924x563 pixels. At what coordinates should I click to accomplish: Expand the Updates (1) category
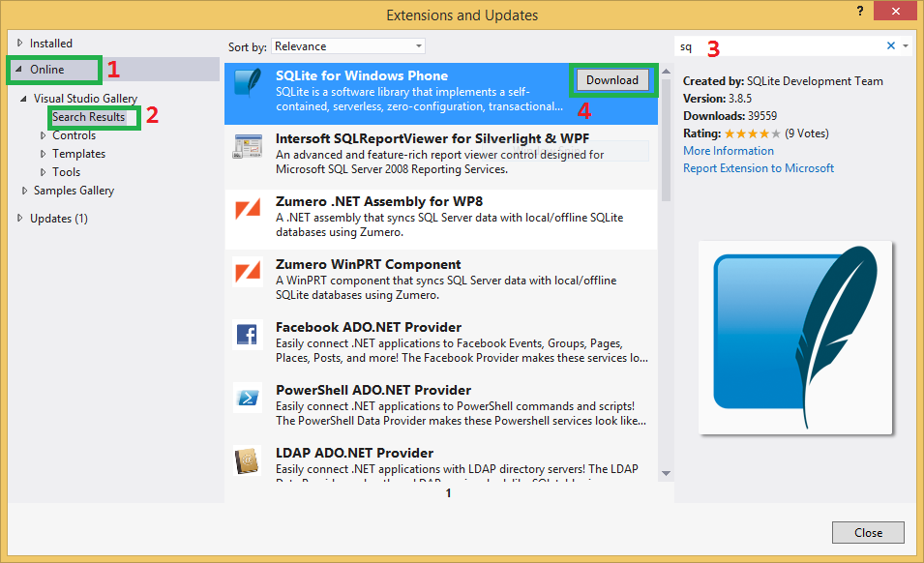point(19,218)
